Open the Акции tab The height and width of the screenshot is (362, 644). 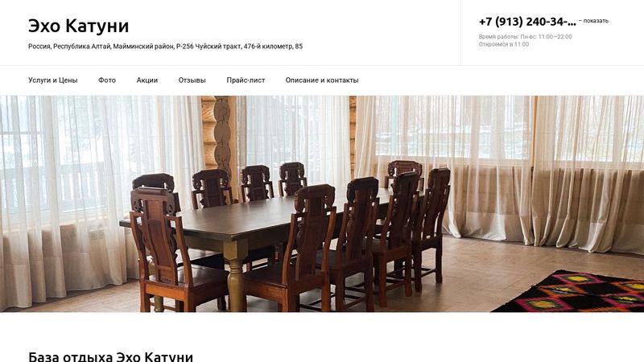(x=147, y=80)
